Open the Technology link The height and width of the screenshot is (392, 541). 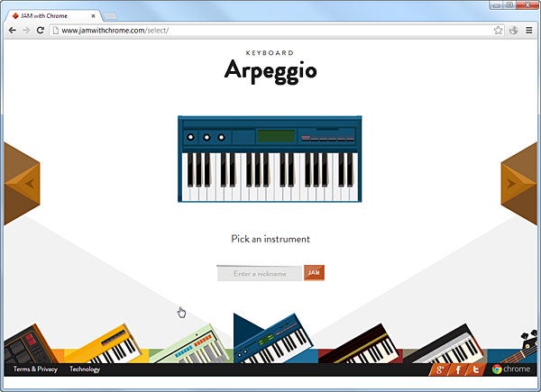[85, 369]
